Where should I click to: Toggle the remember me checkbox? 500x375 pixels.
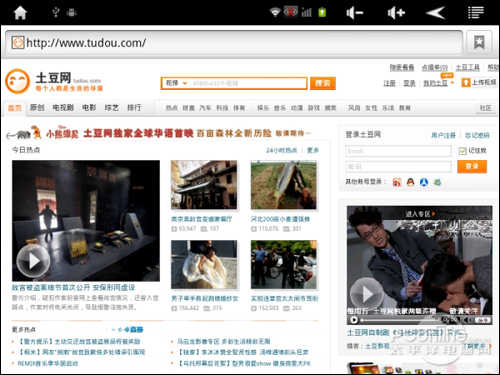click(x=462, y=151)
